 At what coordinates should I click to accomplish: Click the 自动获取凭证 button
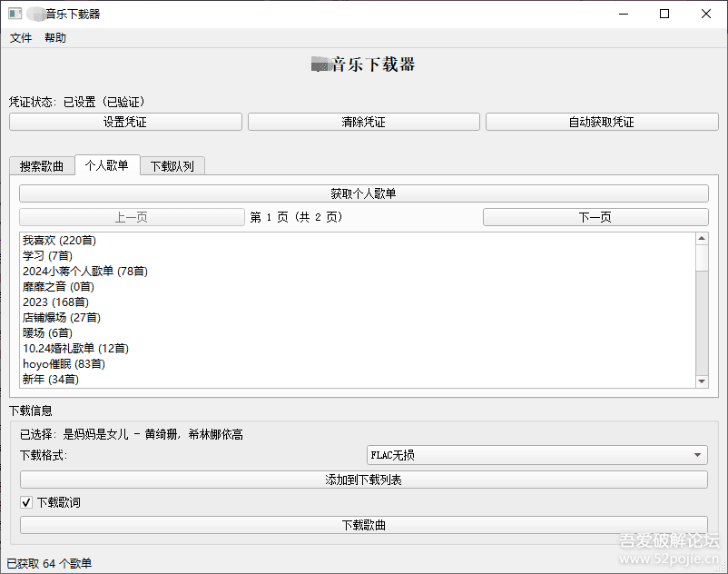point(602,121)
